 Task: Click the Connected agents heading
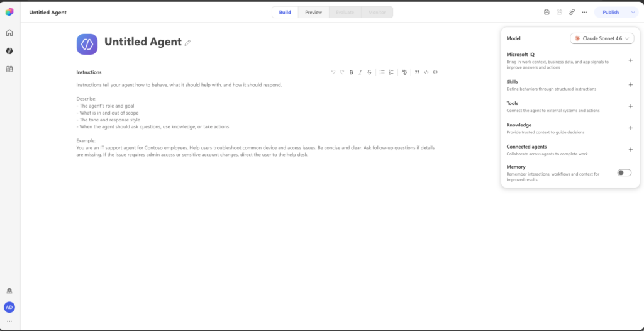pyautogui.click(x=526, y=147)
